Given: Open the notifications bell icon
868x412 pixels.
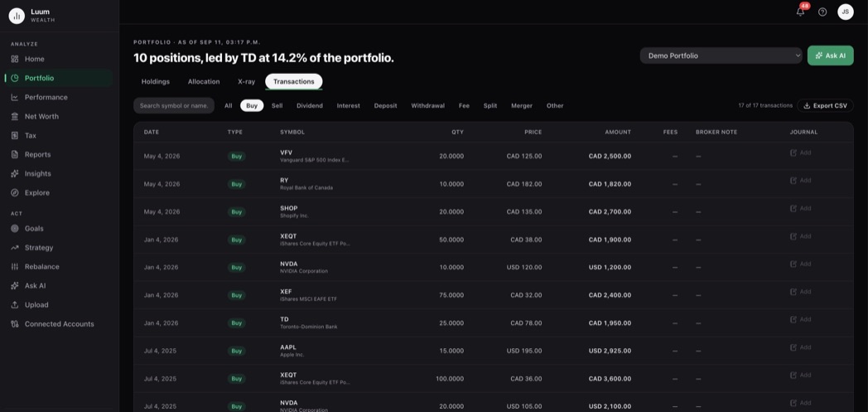Looking at the screenshot, I should click(x=800, y=12).
